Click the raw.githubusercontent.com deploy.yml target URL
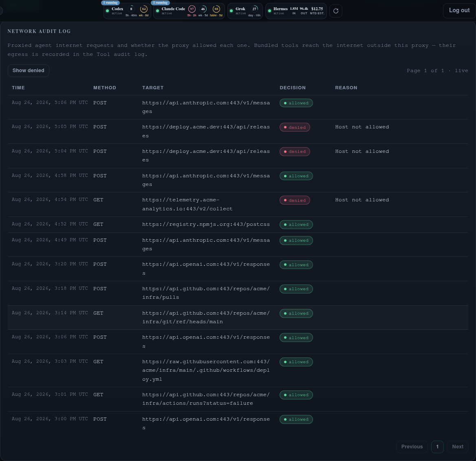Viewport: 476px width, 461px height. tap(206, 371)
